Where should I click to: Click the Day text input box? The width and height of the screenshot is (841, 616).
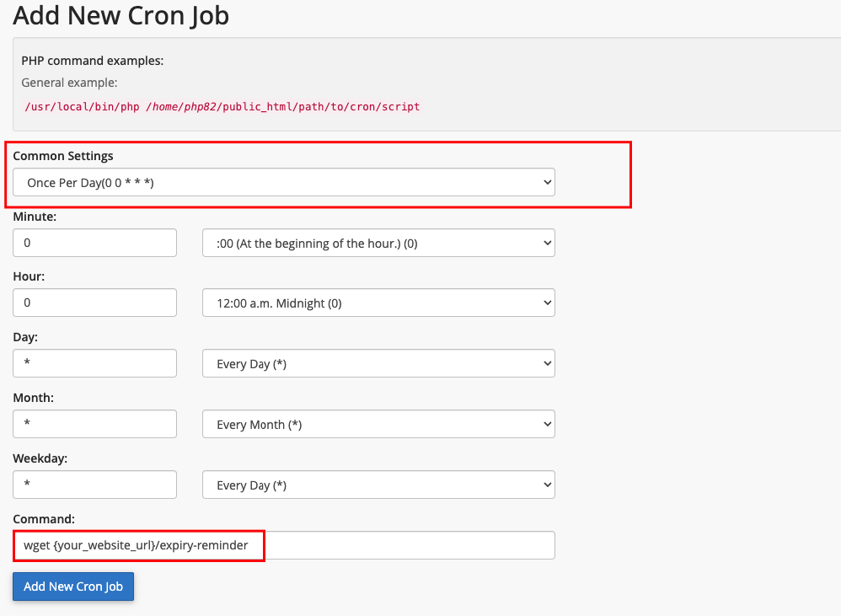click(x=94, y=364)
